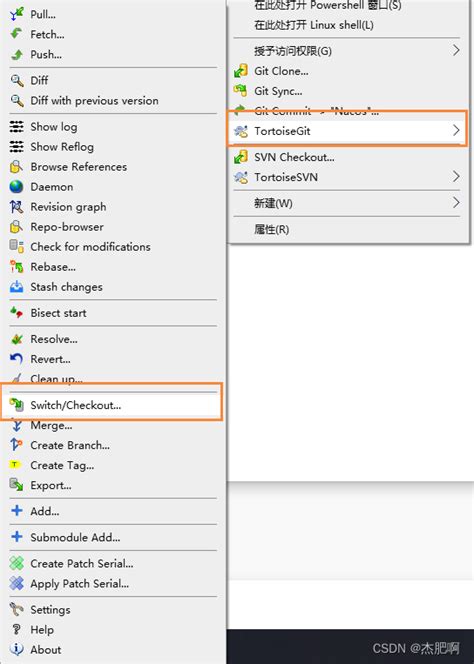Screen dimensions: 474x664
Task: Click the Bisect start icon
Action: (17, 313)
